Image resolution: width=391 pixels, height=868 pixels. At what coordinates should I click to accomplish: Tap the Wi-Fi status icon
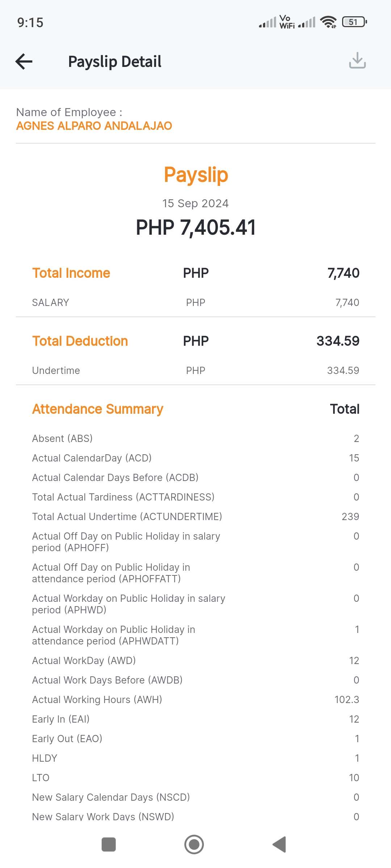click(x=328, y=22)
